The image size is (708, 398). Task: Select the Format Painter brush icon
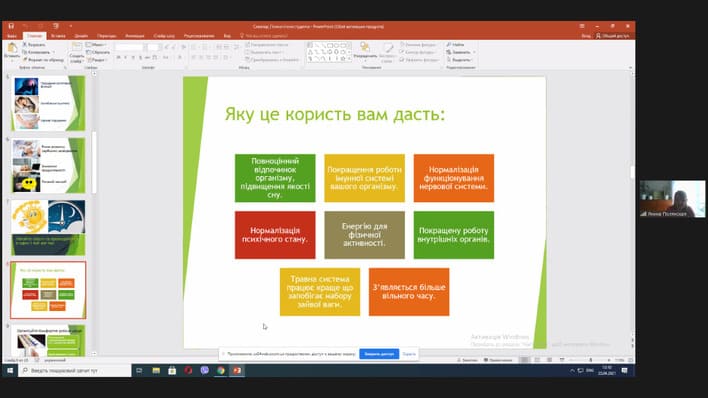coord(25,60)
